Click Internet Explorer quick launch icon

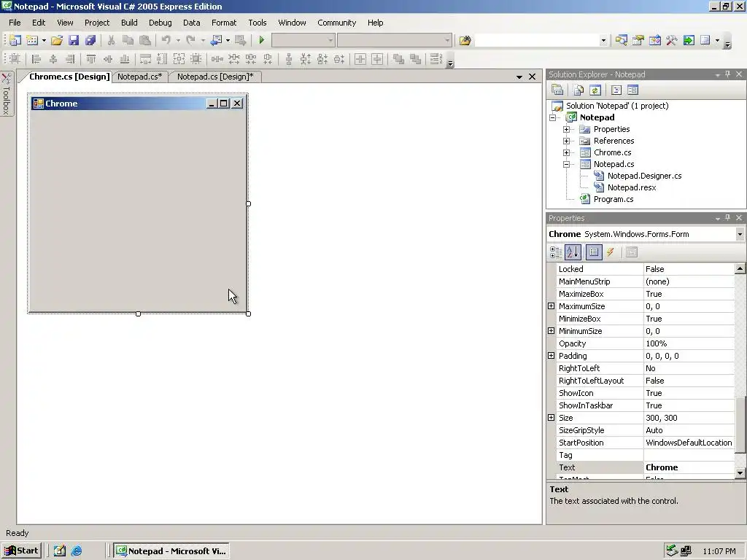point(76,551)
